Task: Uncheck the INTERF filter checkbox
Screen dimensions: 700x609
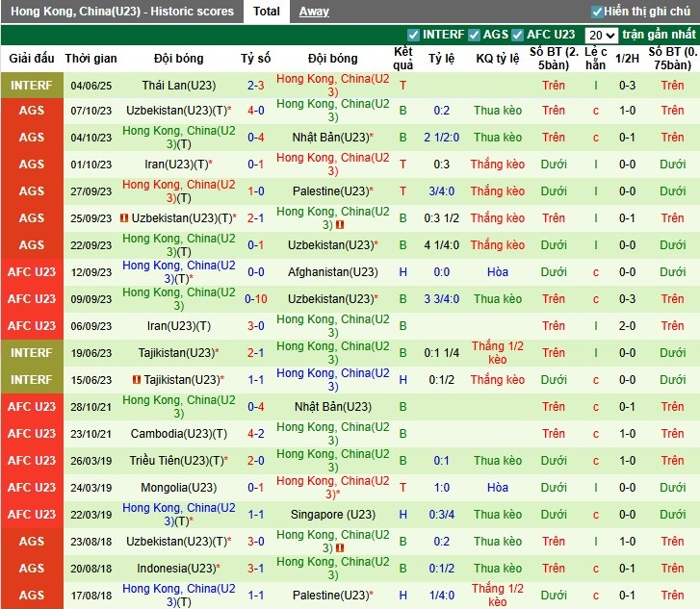Action: point(414,35)
